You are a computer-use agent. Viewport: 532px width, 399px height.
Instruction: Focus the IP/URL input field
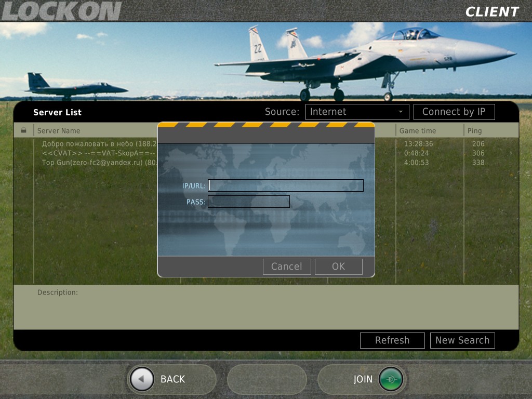click(x=286, y=185)
